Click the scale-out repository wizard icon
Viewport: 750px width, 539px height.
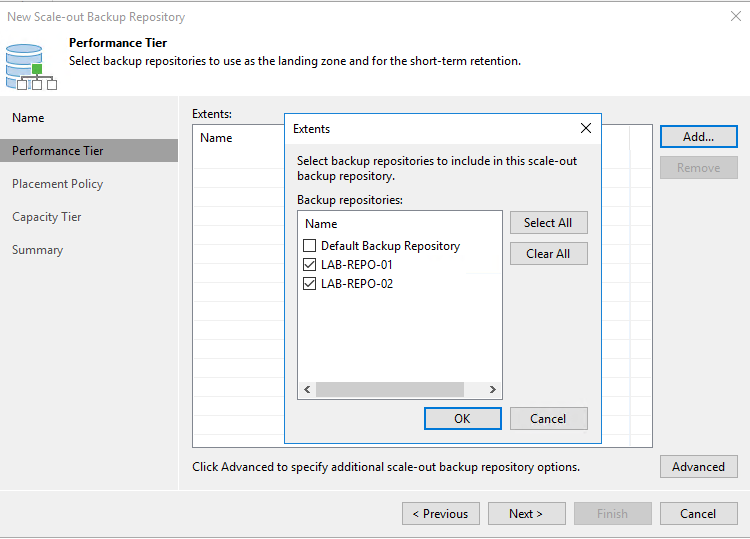coord(30,66)
